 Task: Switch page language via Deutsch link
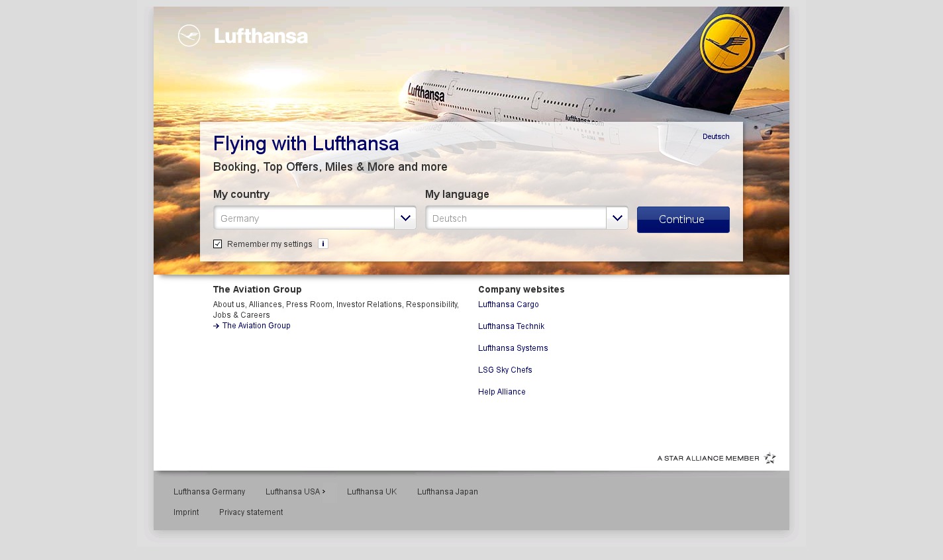click(716, 136)
